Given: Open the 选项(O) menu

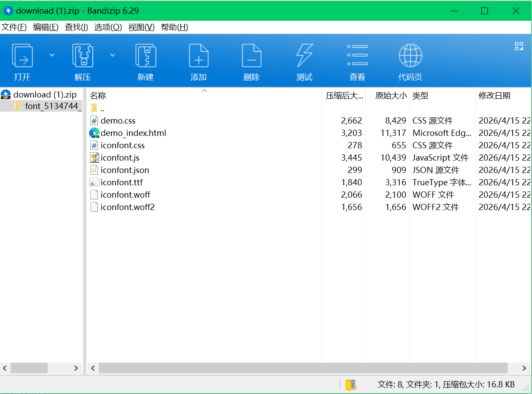Looking at the screenshot, I should 108,27.
